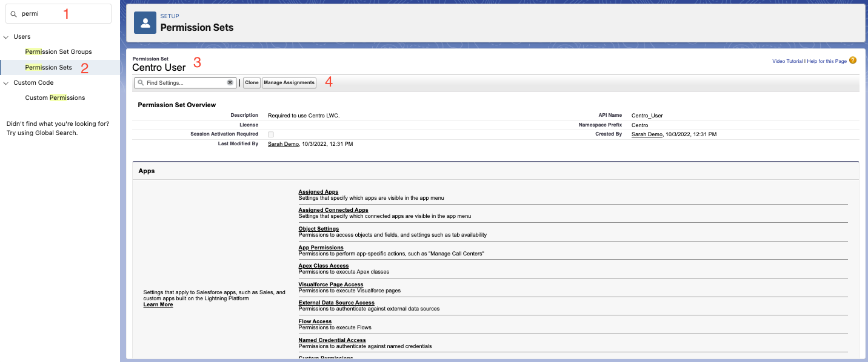
Task: Click the Custom Code sidebar heading
Action: (x=33, y=82)
